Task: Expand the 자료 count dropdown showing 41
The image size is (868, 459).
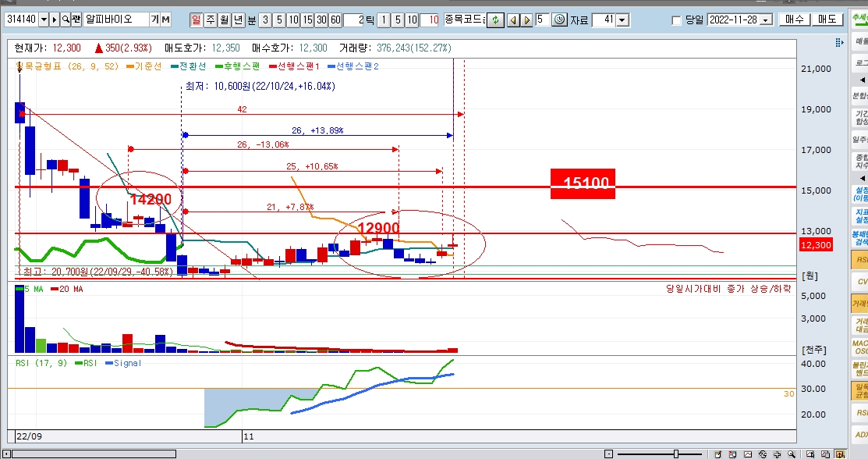Action: click(x=622, y=20)
